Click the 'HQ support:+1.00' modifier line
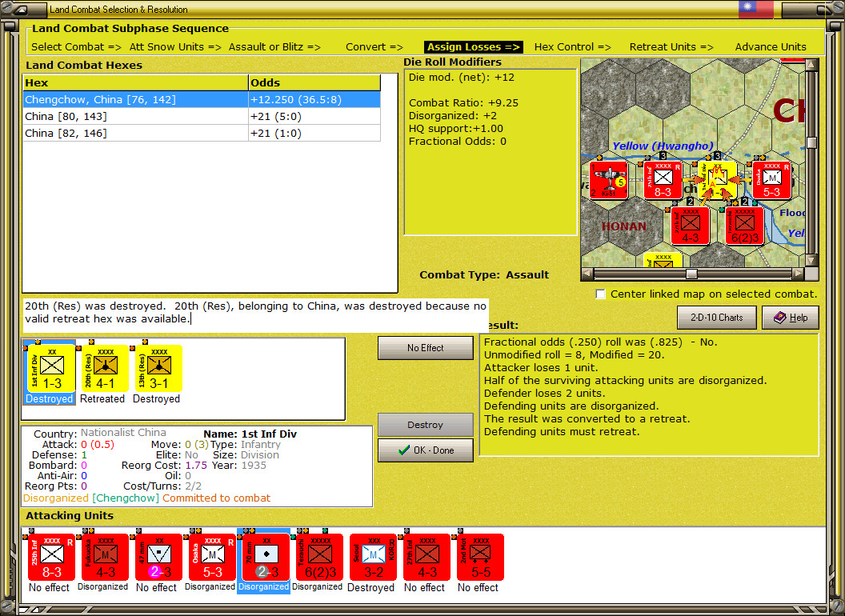The height and width of the screenshot is (616, 845). pyautogui.click(x=456, y=129)
